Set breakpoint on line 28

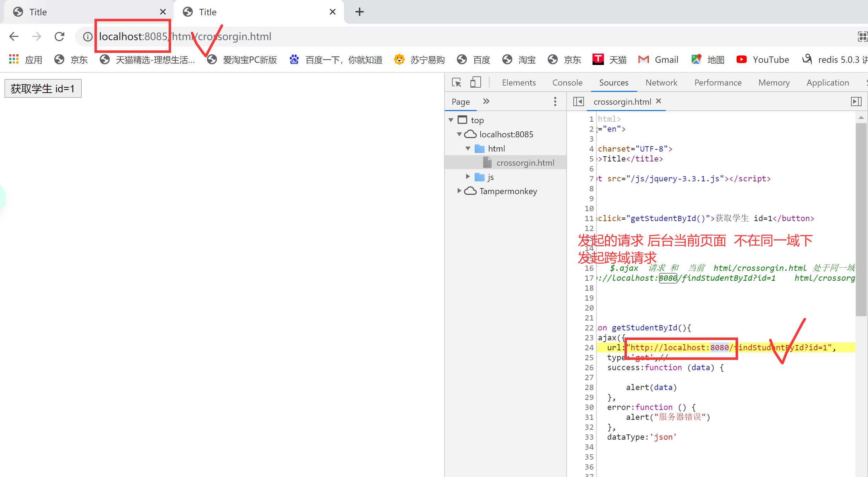point(589,387)
